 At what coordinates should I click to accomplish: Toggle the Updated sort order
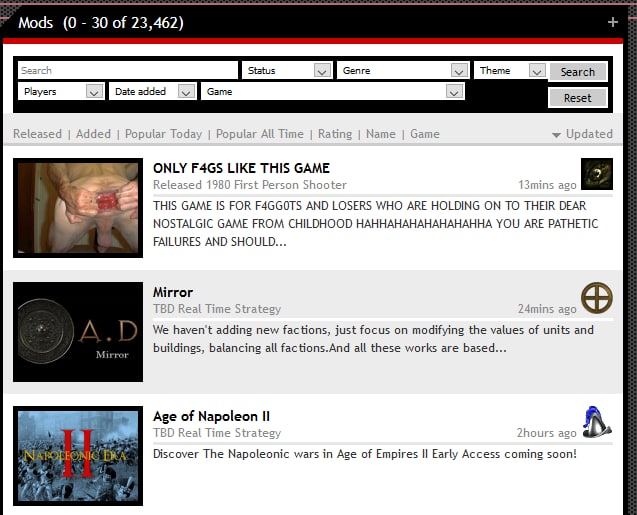(x=583, y=134)
